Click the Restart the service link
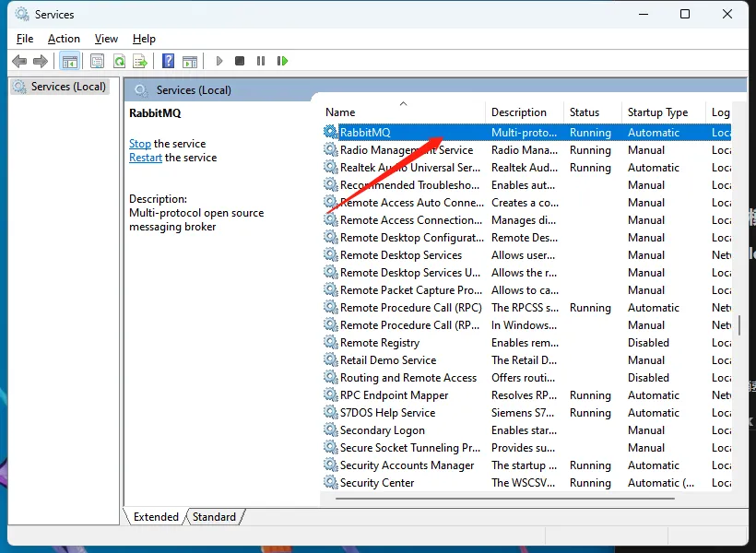The height and width of the screenshot is (553, 756). pos(146,158)
